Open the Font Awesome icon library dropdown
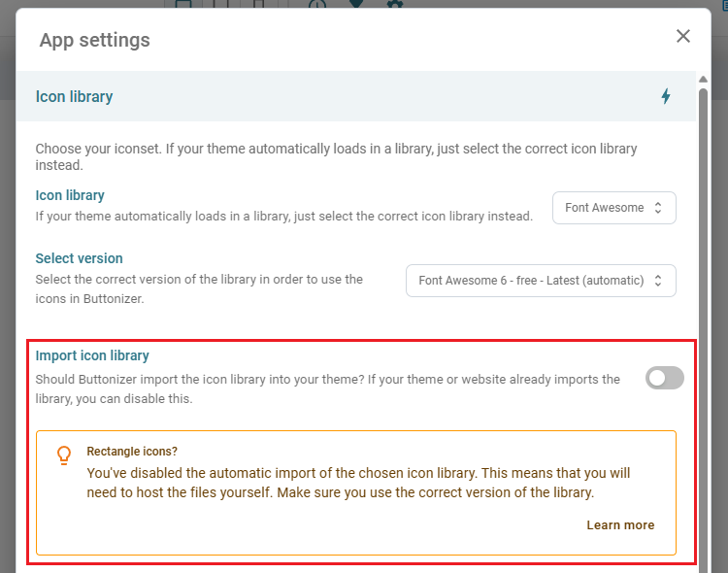 pos(613,208)
